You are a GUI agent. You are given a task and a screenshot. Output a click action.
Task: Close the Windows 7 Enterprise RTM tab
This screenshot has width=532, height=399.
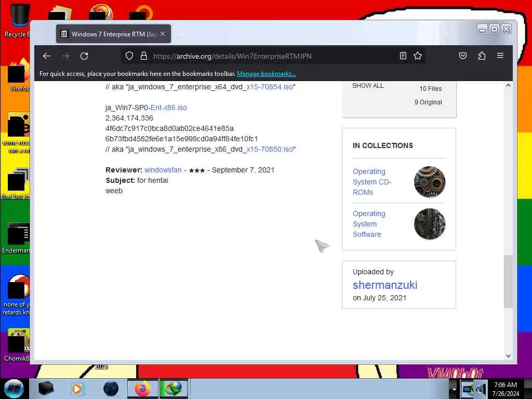pyautogui.click(x=163, y=34)
